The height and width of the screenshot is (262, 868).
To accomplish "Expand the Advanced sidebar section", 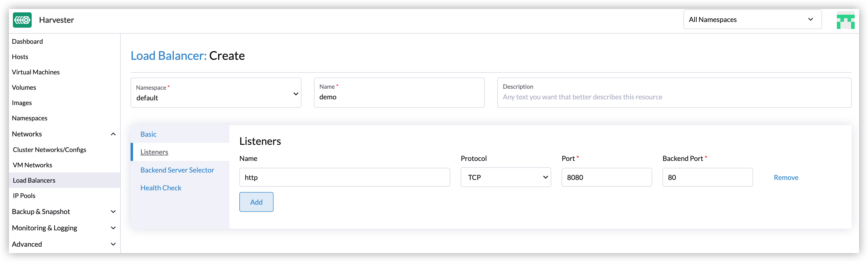I will click(113, 244).
